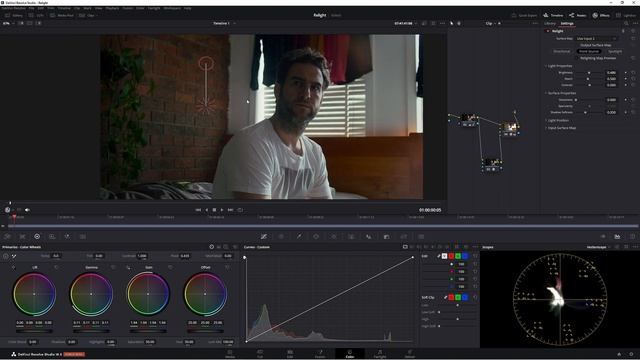Viewport: 640px width, 360px height.
Task: Switch to the Settings tab
Action: click(567, 23)
